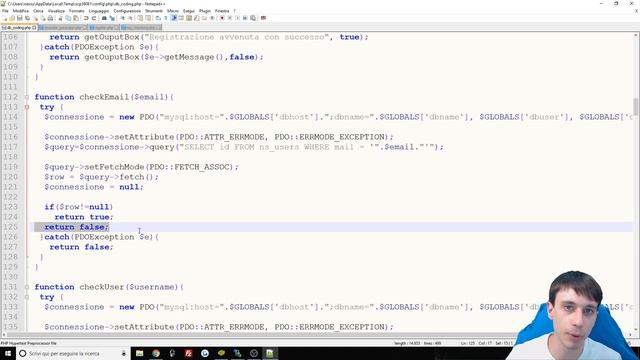640x360 pixels.
Task: Open the Windows Start menu
Action: [x=8, y=353]
